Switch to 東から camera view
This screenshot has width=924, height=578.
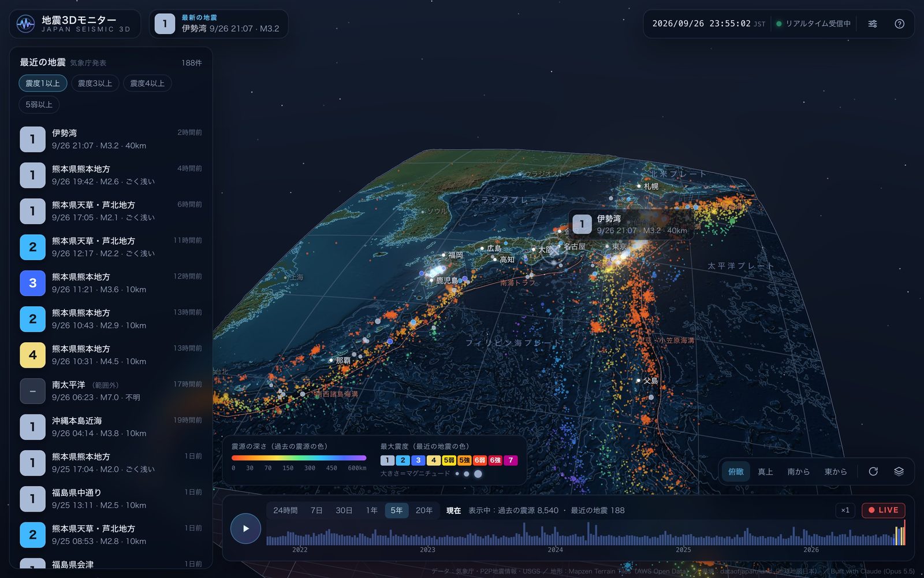click(836, 472)
